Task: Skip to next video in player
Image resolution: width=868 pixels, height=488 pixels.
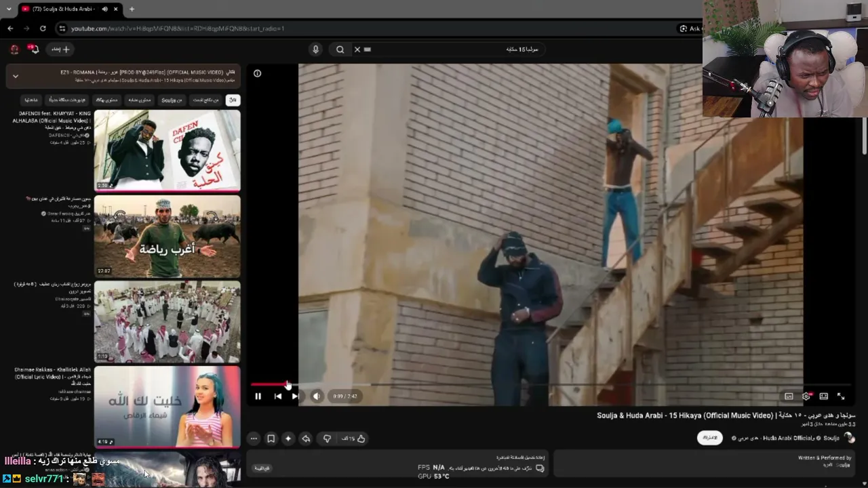Action: click(x=296, y=396)
